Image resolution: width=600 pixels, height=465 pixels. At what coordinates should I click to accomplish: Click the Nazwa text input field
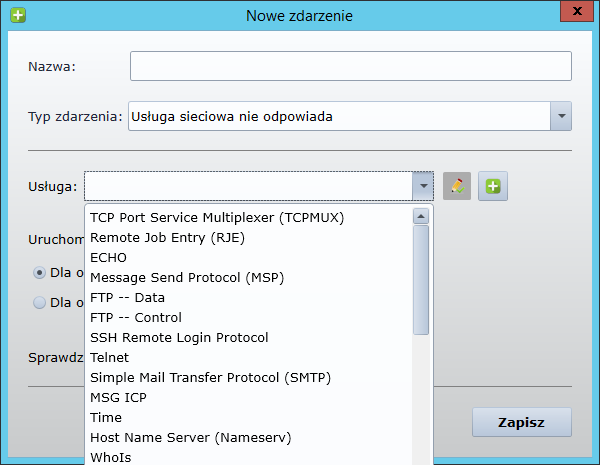tap(350, 66)
